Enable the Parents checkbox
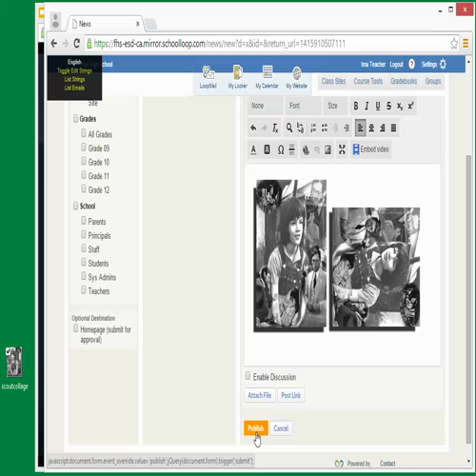This screenshot has width=476, height=476. pyautogui.click(x=84, y=220)
